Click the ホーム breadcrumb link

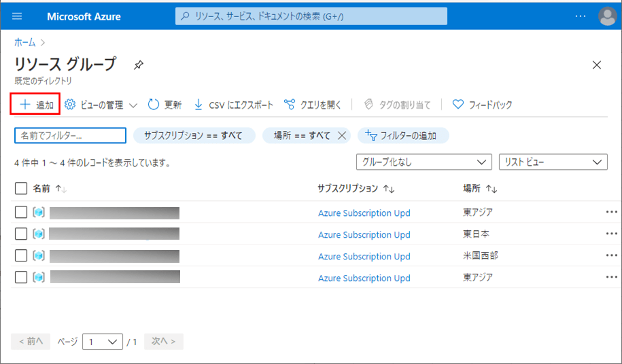[x=25, y=42]
